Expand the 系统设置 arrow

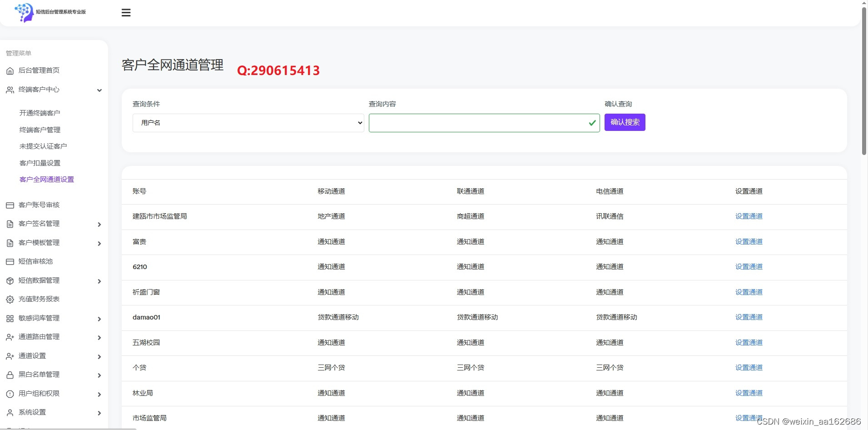pyautogui.click(x=99, y=413)
